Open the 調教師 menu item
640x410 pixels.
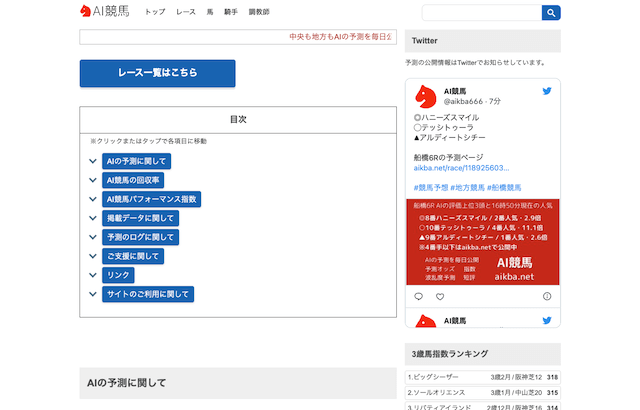coord(259,12)
